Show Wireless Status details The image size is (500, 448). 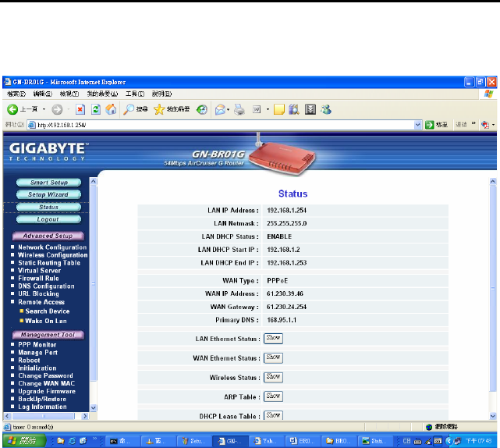click(x=273, y=377)
